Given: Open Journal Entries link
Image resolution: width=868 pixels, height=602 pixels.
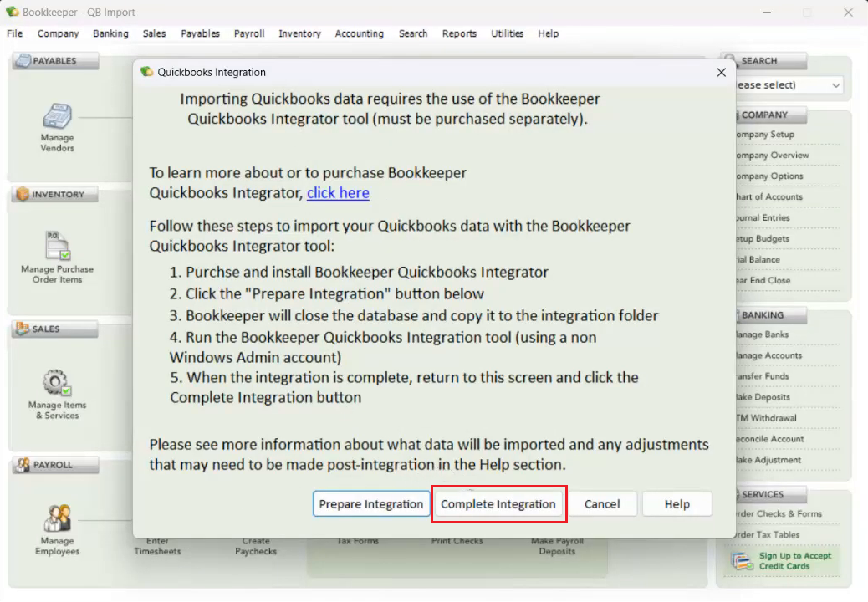Looking at the screenshot, I should tap(763, 218).
